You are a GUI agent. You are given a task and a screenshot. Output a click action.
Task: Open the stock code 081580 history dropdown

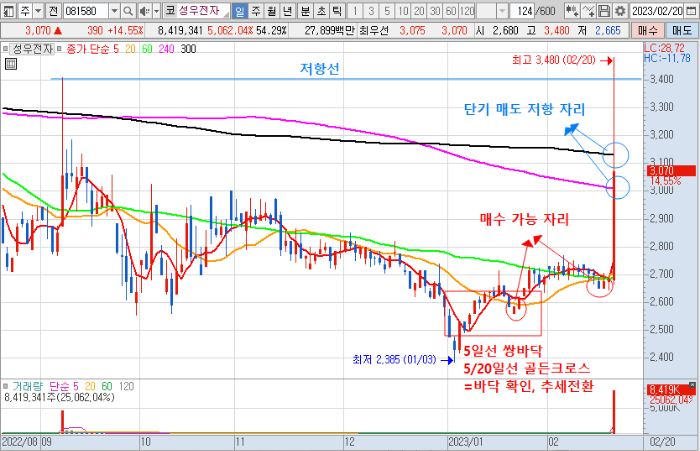(115, 11)
